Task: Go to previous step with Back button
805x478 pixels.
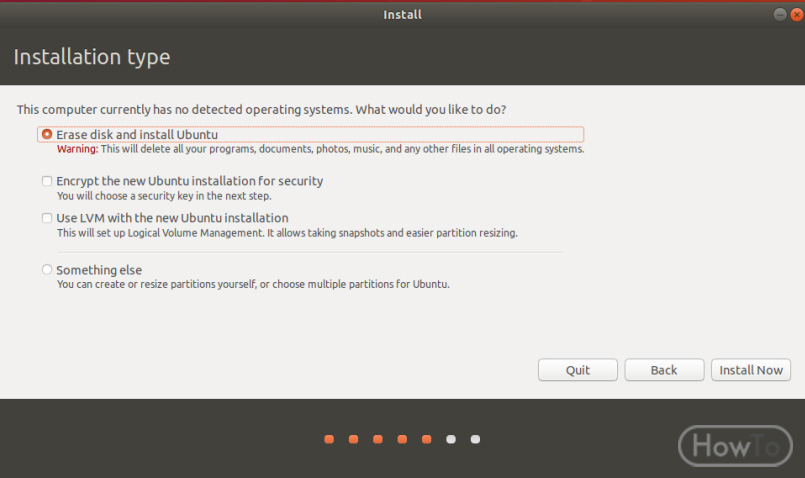Action: 664,370
